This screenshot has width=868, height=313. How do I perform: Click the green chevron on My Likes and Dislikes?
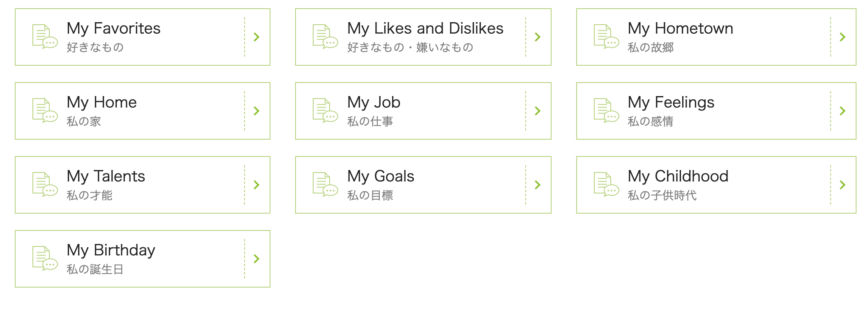click(538, 37)
